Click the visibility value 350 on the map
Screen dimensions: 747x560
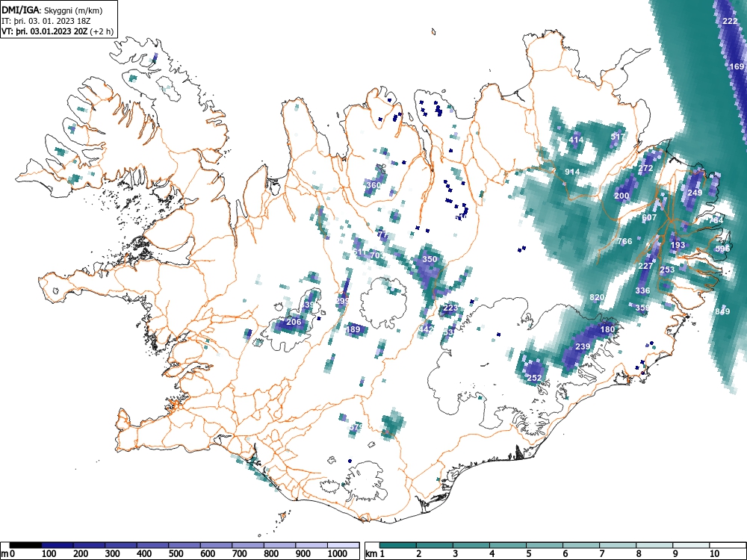[x=430, y=259]
